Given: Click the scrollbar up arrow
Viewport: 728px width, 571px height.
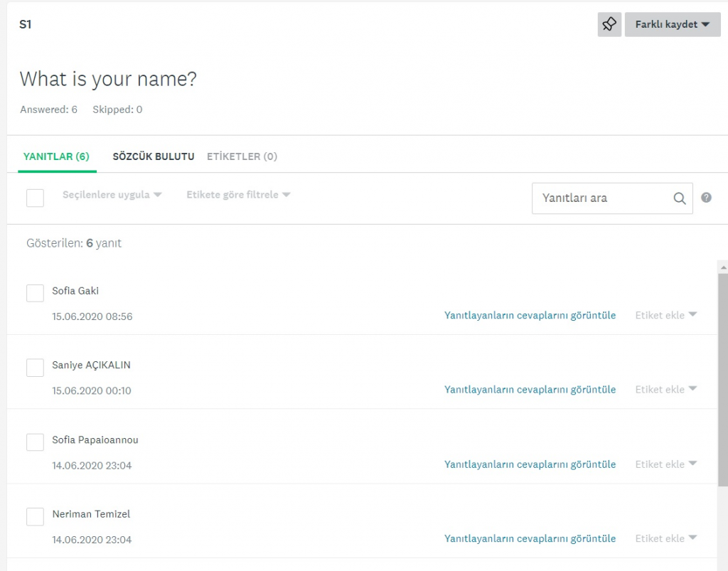Looking at the screenshot, I should (722, 267).
